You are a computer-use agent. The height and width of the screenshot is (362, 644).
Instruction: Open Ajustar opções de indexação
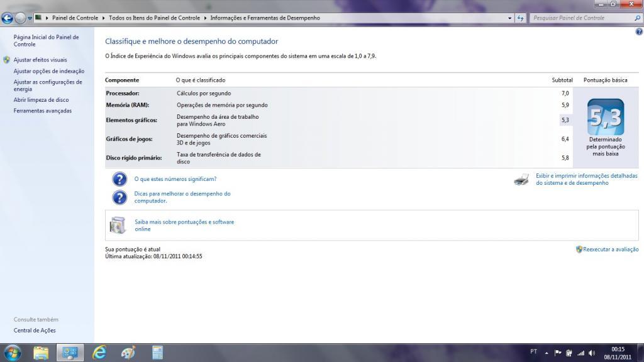click(49, 71)
